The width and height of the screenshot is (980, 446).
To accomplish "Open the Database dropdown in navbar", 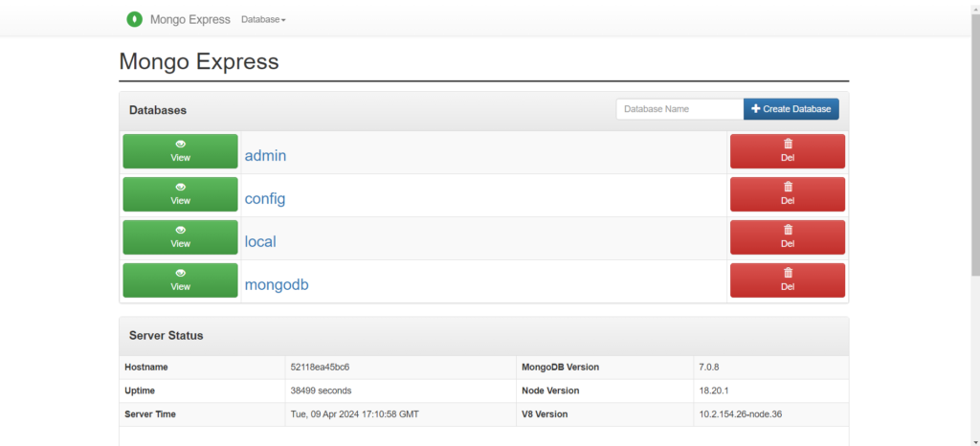I will pyautogui.click(x=263, y=19).
